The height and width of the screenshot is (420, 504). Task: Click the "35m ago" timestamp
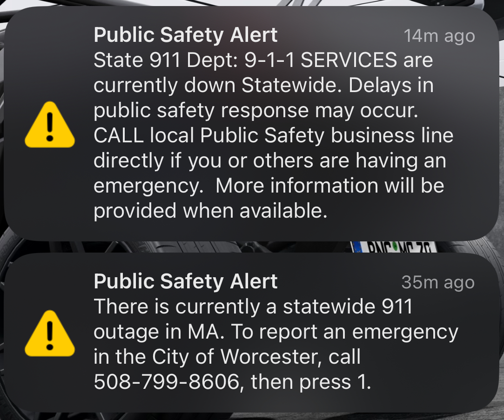coord(438,283)
